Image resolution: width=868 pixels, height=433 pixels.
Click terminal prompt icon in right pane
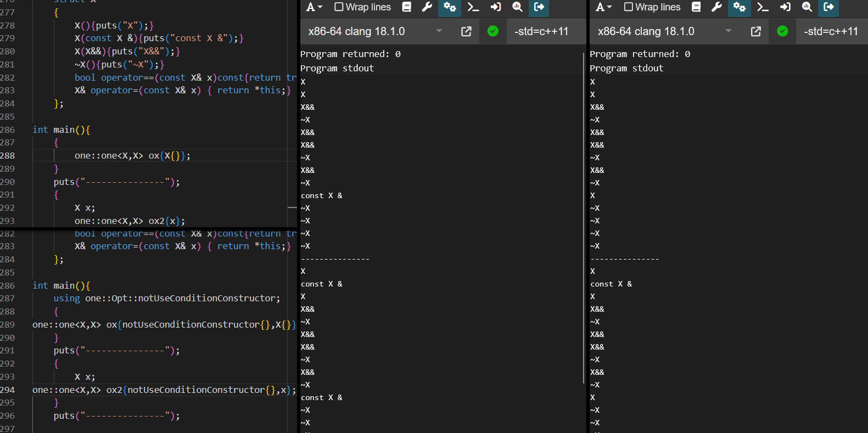click(763, 7)
